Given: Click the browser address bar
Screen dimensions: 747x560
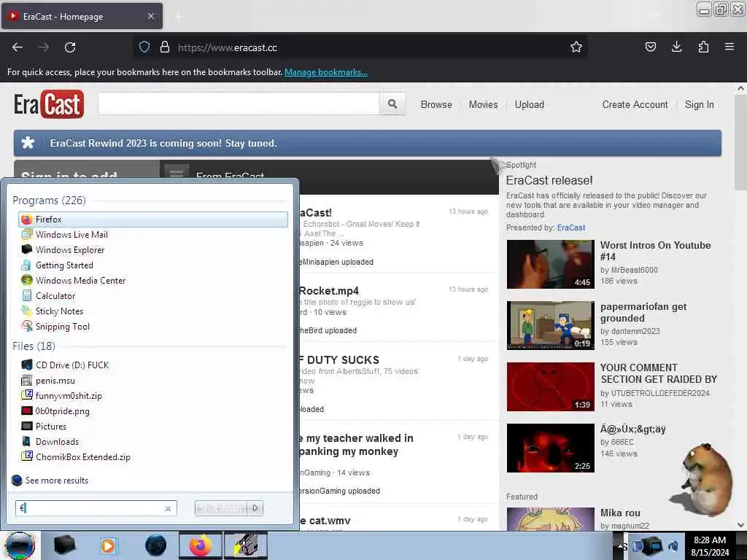Looking at the screenshot, I should tap(360, 47).
